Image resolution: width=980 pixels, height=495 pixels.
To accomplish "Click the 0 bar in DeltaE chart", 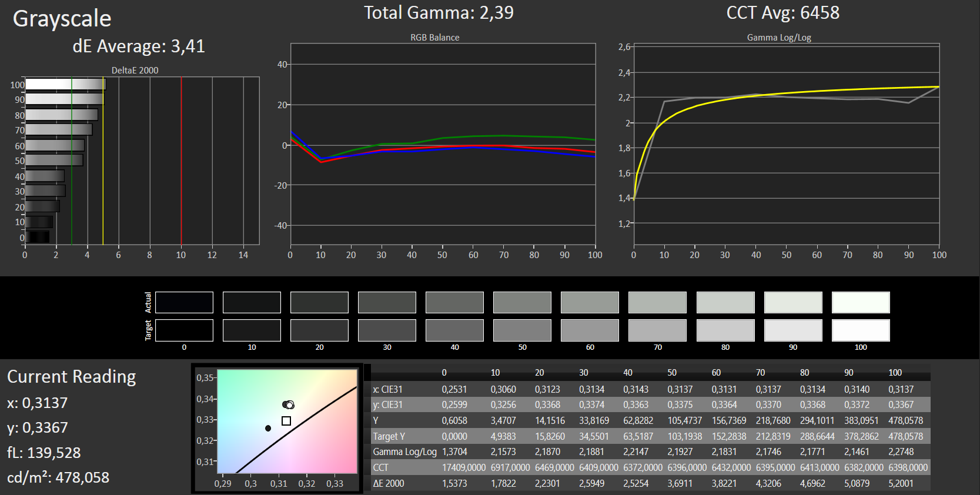I will point(38,237).
